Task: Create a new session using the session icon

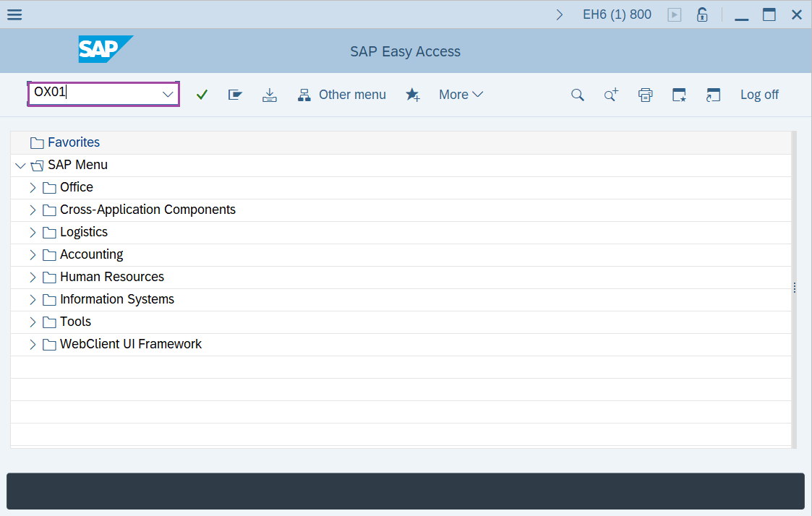Action: click(678, 94)
